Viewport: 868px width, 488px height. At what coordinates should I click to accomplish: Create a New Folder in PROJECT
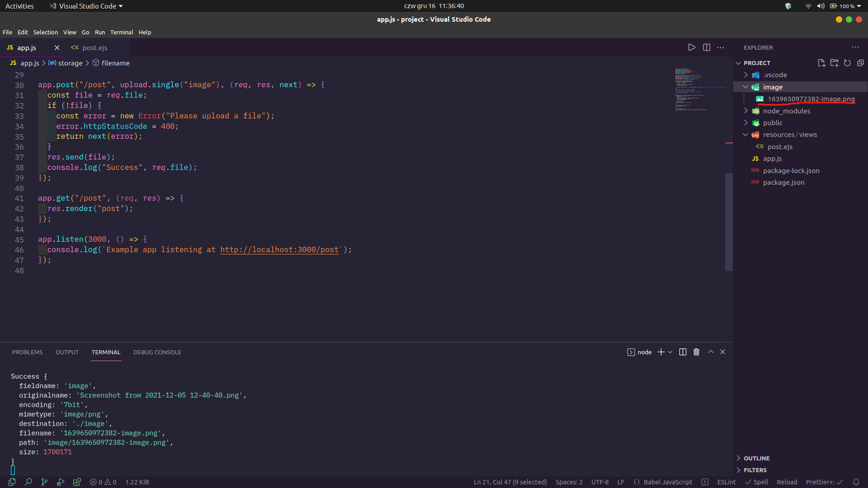pos(835,63)
